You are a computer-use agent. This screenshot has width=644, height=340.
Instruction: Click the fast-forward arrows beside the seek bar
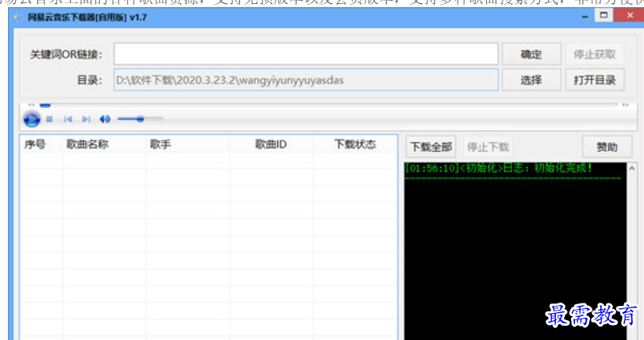pos(625,105)
